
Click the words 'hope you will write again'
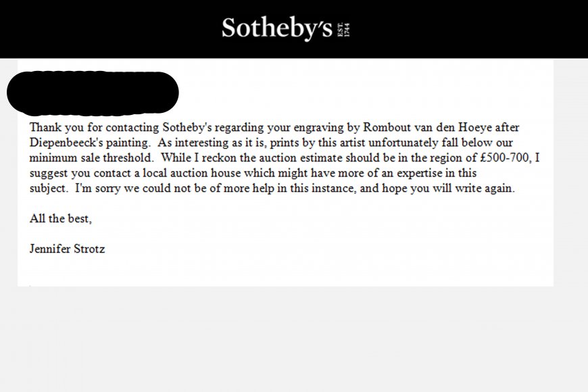(x=448, y=189)
